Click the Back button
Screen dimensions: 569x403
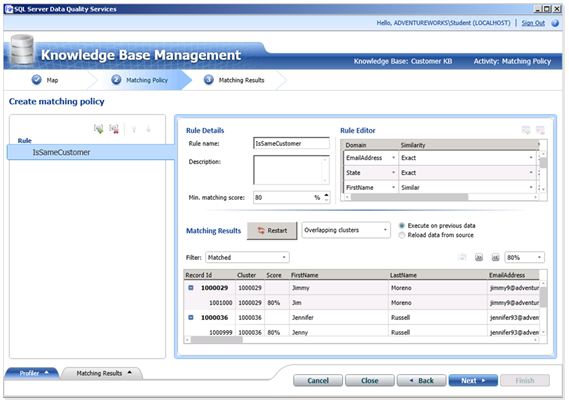click(422, 381)
